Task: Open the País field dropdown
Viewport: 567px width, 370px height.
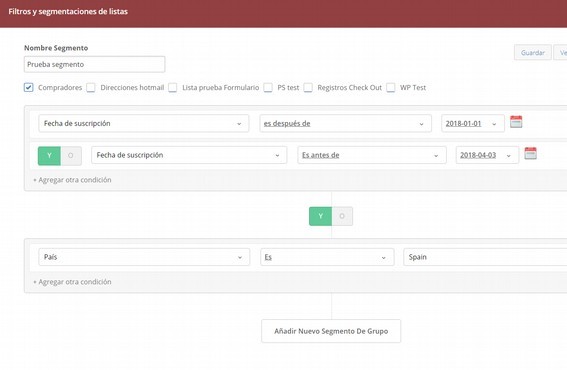Action: point(144,257)
